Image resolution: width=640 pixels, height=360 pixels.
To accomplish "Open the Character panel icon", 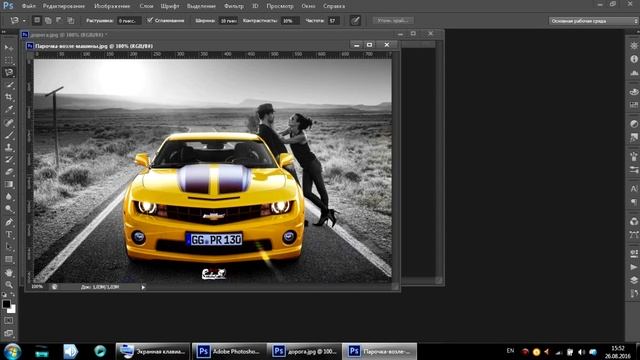I will click(634, 188).
